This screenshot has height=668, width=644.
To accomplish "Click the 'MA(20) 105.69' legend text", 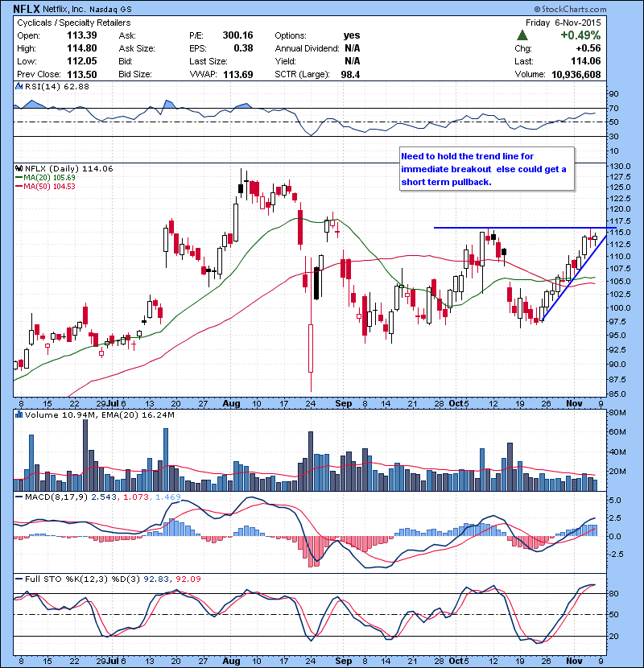I will tap(49, 178).
